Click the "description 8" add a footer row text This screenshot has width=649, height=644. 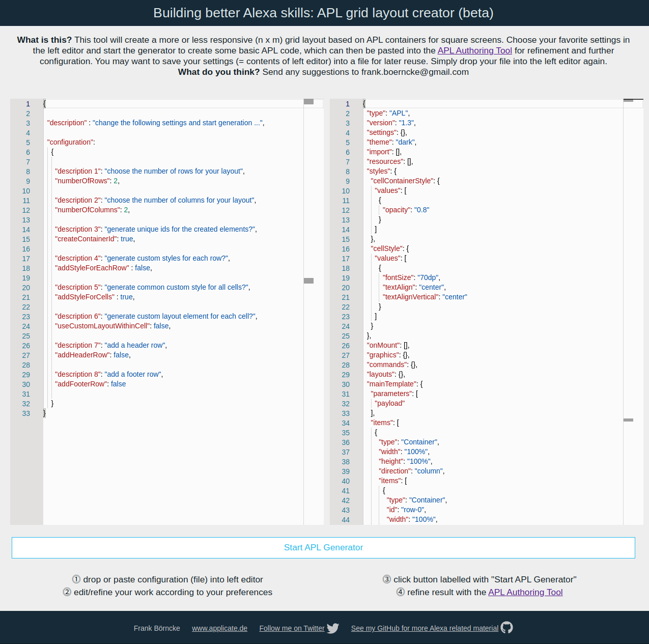(133, 374)
